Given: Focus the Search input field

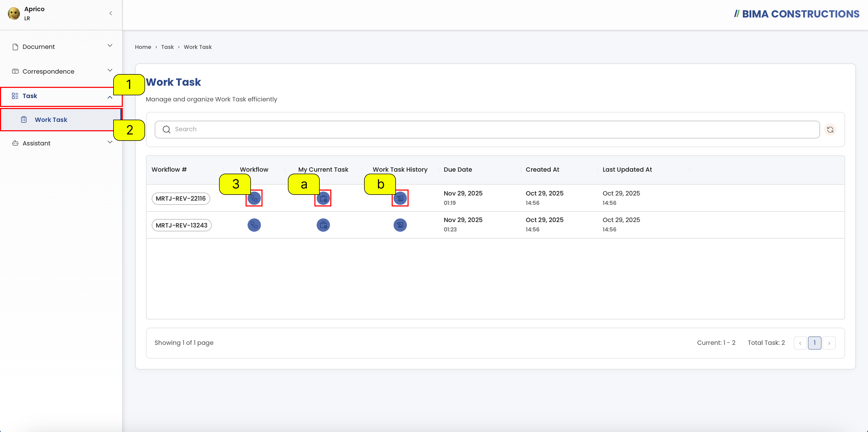Looking at the screenshot, I should 487,129.
